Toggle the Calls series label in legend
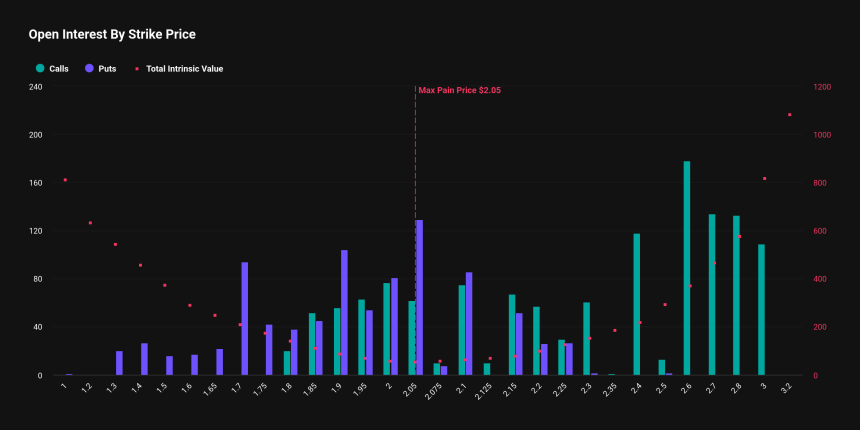The width and height of the screenshot is (860, 430). point(58,69)
